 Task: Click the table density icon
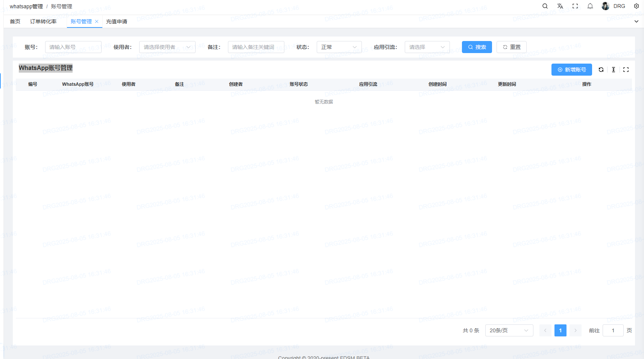point(614,70)
